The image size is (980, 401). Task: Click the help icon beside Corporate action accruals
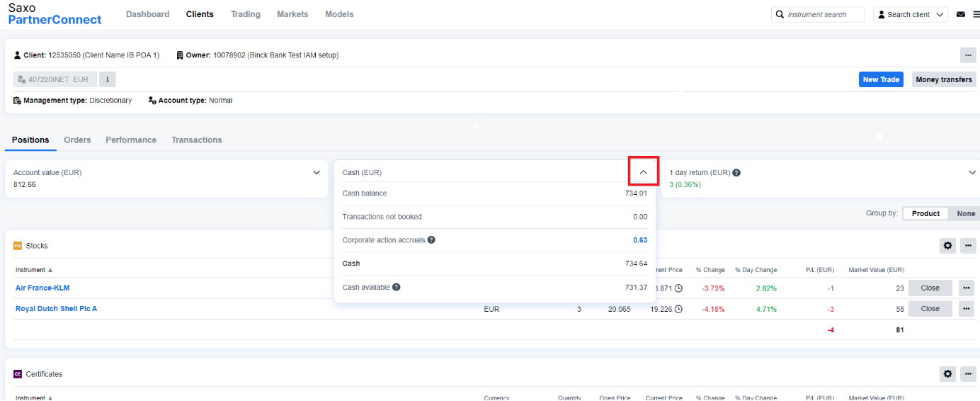coord(431,240)
